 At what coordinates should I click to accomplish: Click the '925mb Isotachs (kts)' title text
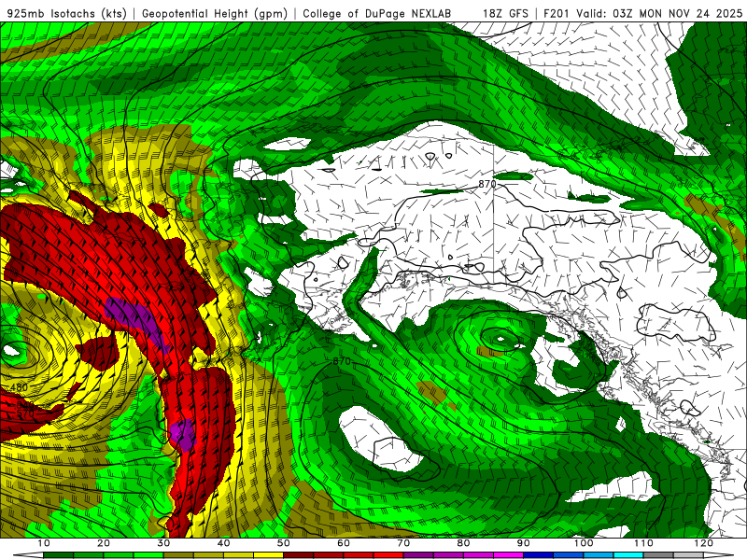click(67, 13)
